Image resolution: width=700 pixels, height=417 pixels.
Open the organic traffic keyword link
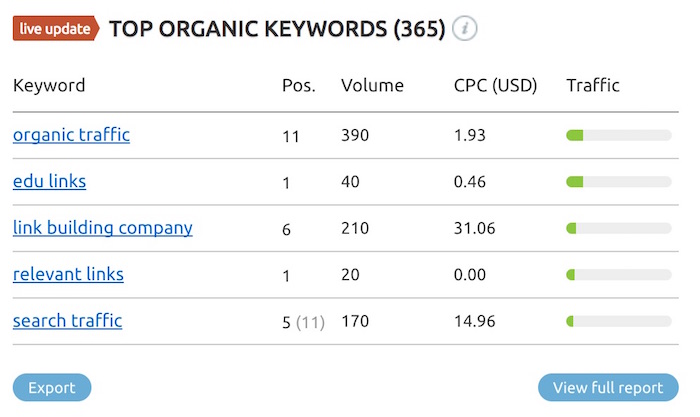pyautogui.click(x=71, y=135)
